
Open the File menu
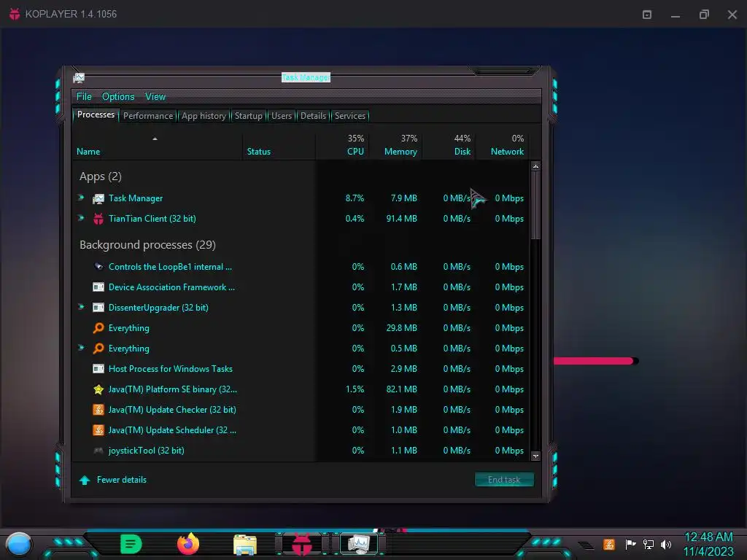click(84, 97)
